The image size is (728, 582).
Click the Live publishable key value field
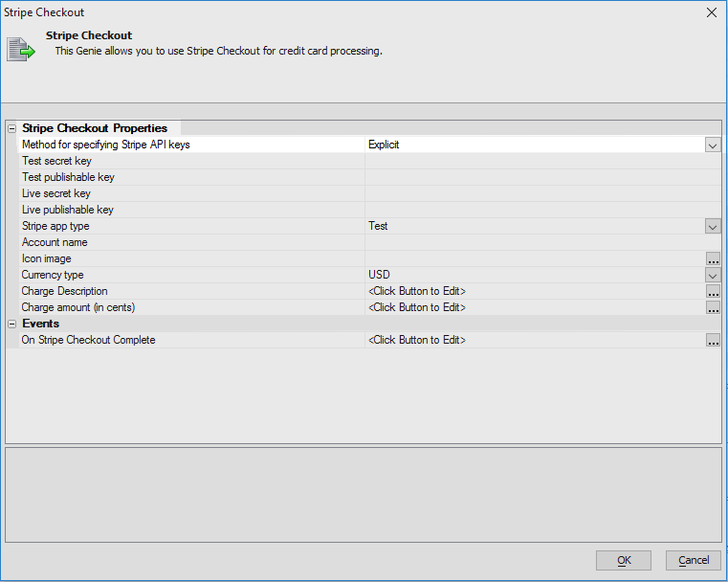tap(542, 210)
